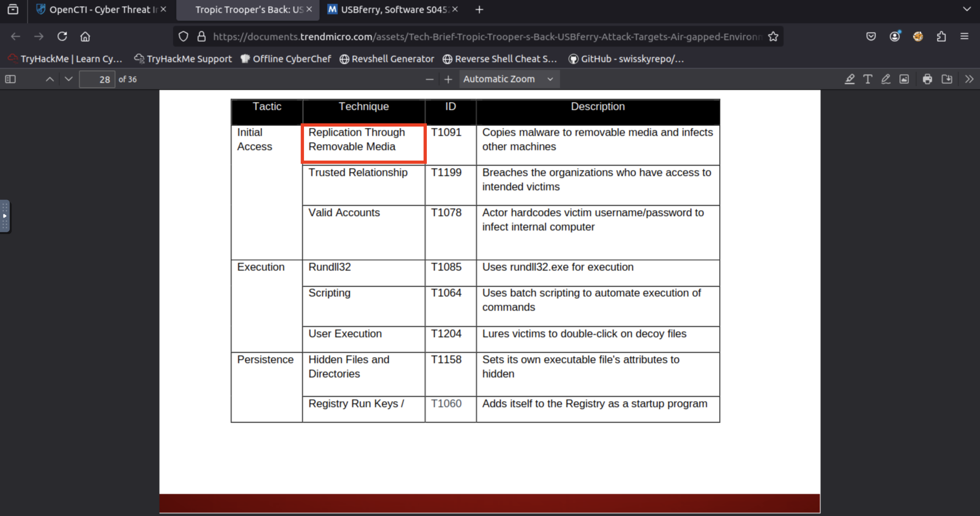Viewport: 980px width, 516px height.
Task: Click the T1060 ID link
Action: pyautogui.click(x=446, y=404)
